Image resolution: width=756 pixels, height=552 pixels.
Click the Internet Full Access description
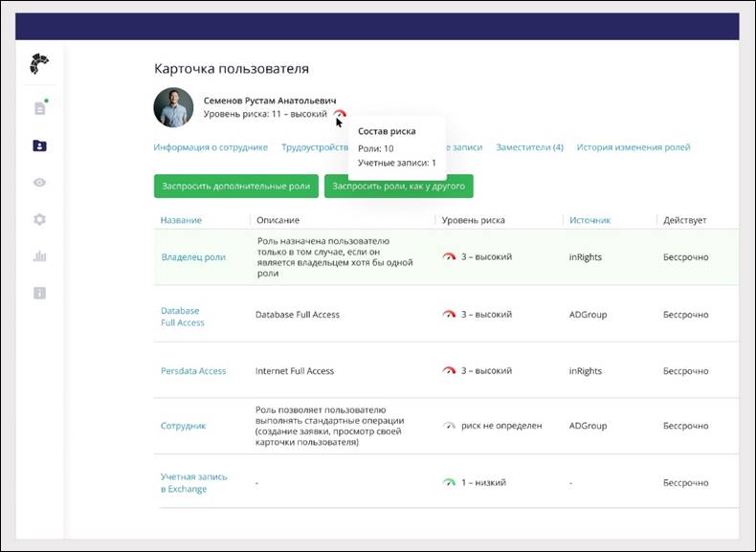[x=295, y=371]
